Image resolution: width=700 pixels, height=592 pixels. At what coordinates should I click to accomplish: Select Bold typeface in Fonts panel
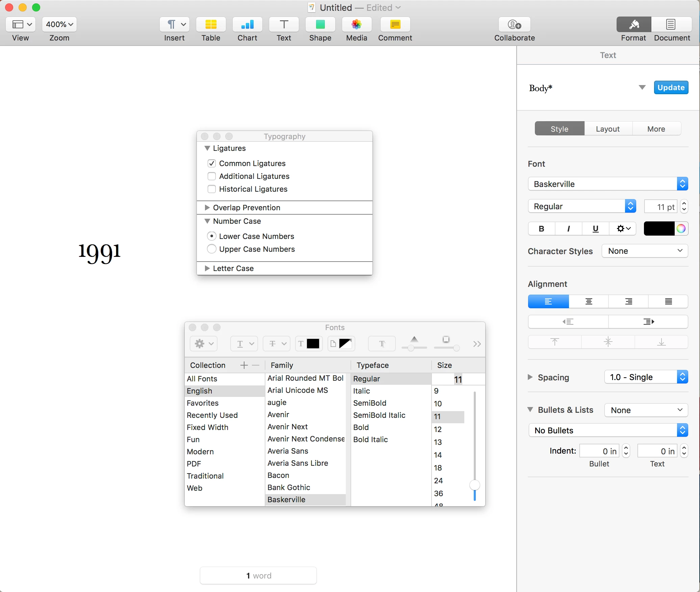click(x=361, y=427)
